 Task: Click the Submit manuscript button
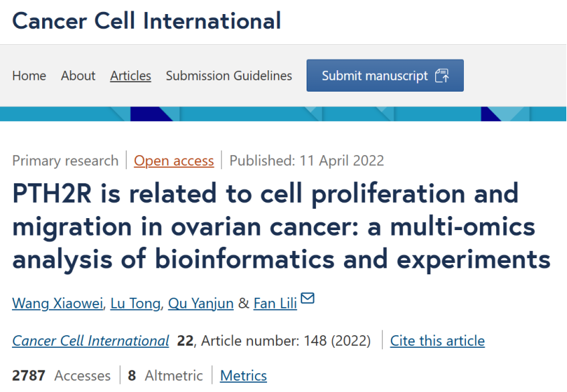pos(385,76)
